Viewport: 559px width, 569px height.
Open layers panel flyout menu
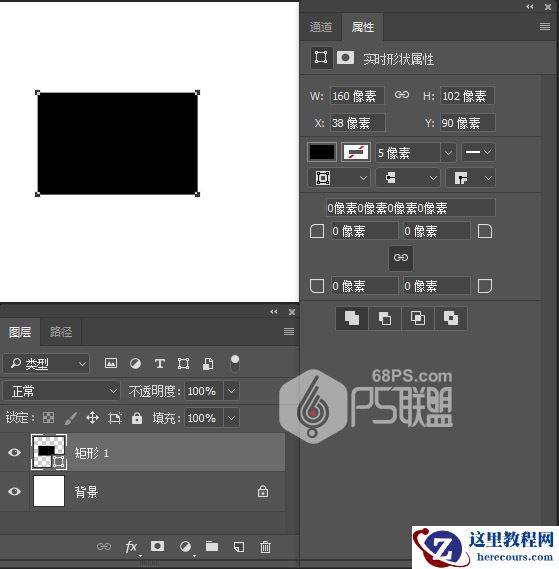pyautogui.click(x=289, y=331)
